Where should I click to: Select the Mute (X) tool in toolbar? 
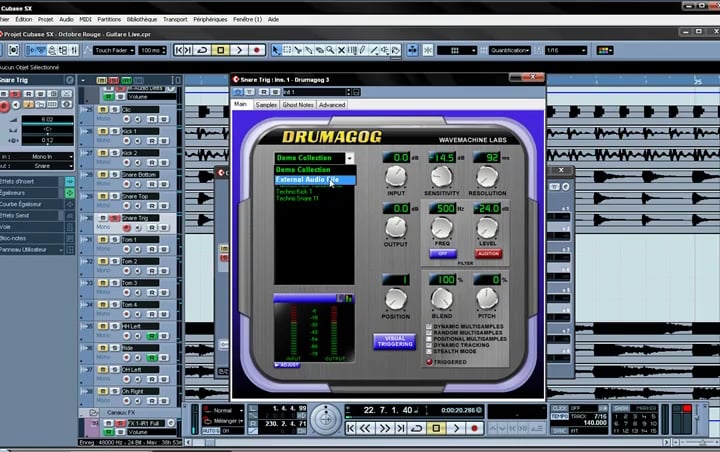[x=341, y=50]
